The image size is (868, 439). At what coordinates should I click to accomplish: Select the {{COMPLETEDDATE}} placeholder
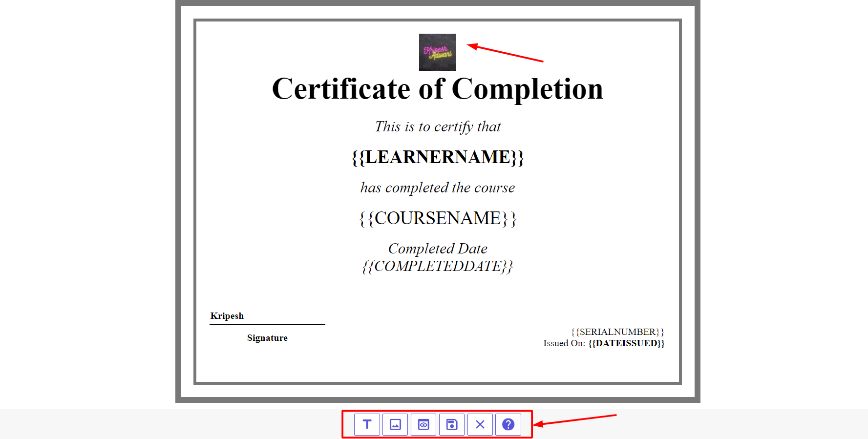pos(437,266)
